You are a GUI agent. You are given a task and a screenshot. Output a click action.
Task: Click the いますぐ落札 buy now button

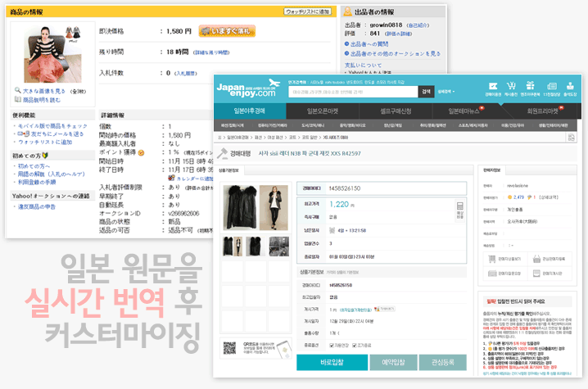[227, 31]
